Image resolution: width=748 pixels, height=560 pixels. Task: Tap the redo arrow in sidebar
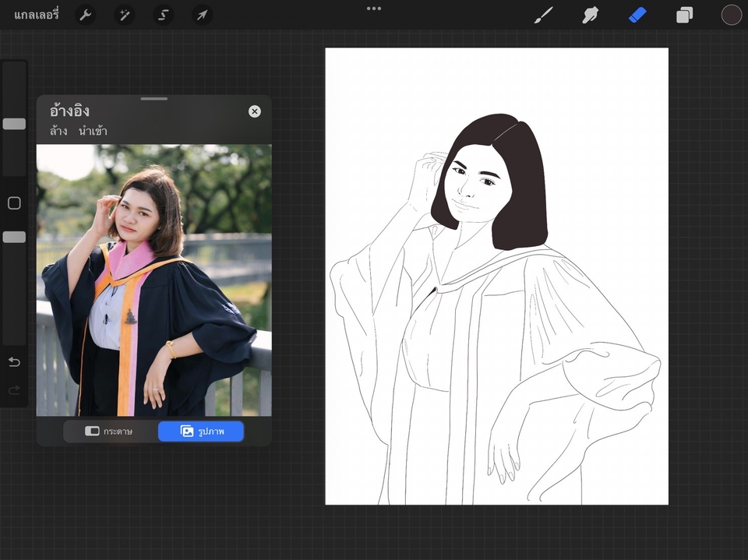14,390
